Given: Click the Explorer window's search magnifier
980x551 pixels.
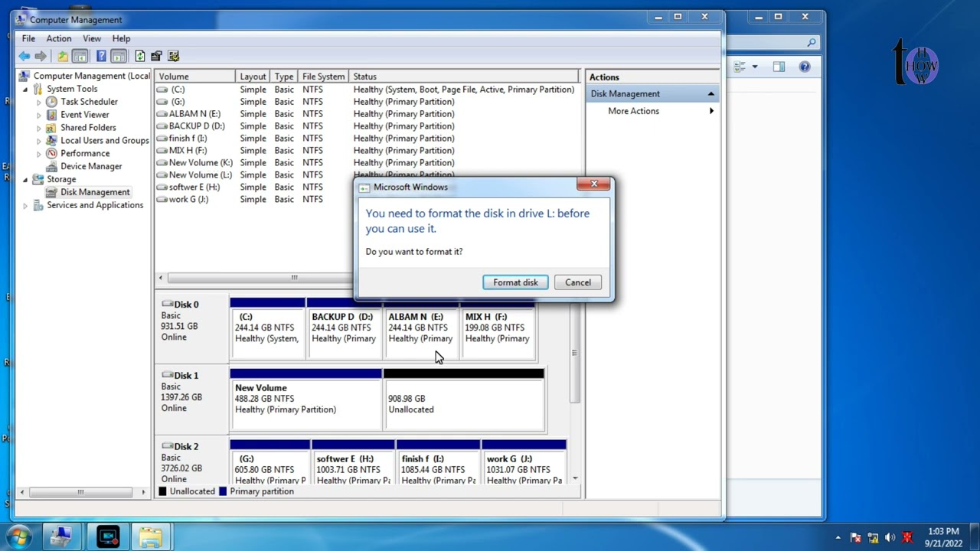Looking at the screenshot, I should pos(812,43).
